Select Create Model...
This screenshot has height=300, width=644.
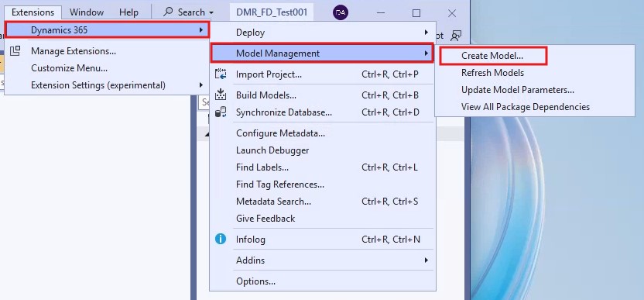coord(493,56)
